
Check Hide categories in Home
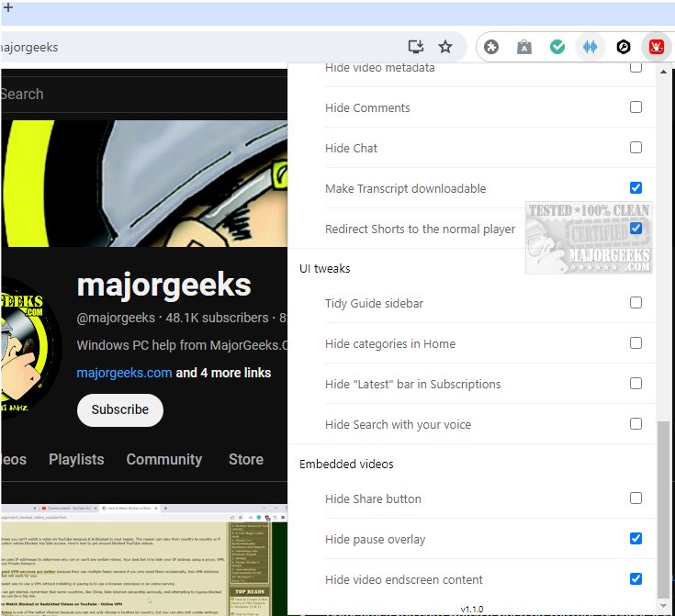click(x=636, y=343)
